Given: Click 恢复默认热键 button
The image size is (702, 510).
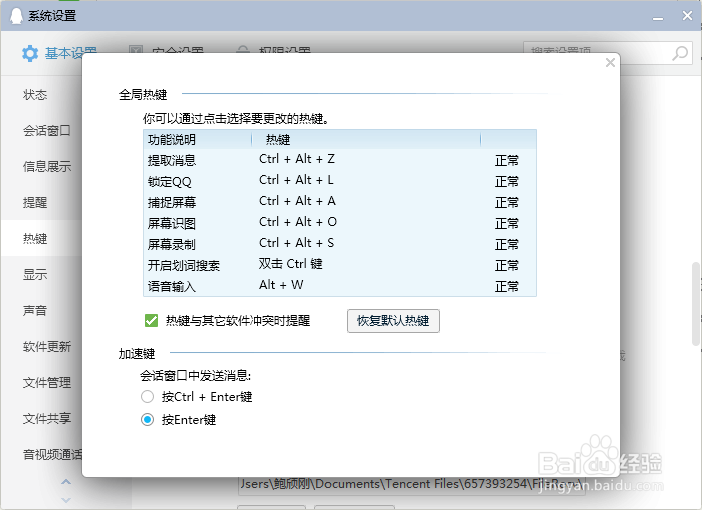Looking at the screenshot, I should pyautogui.click(x=393, y=321).
